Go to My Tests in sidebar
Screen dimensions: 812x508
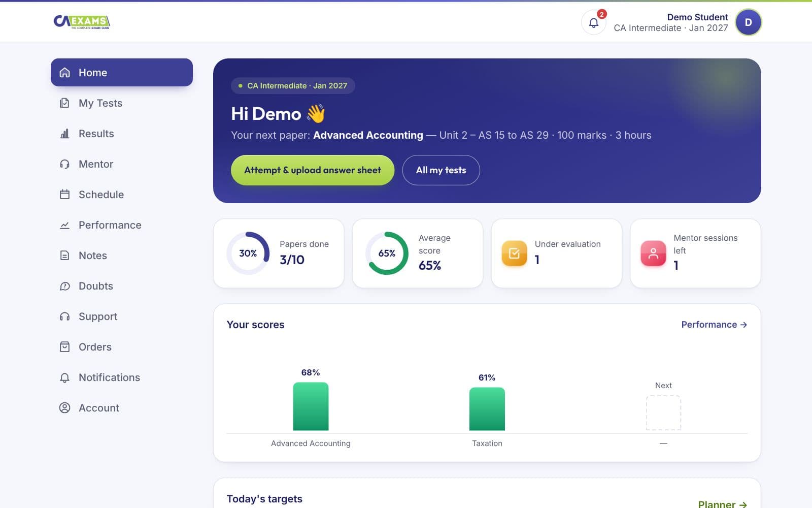122,103
